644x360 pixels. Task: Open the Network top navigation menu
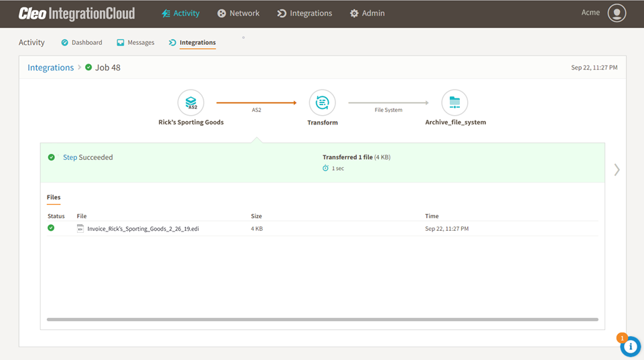[238, 13]
